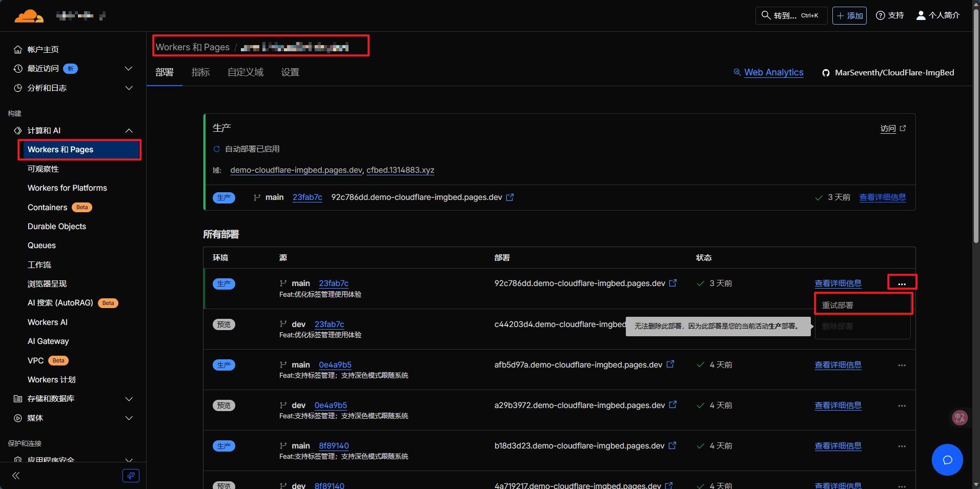
Task: Expand the 存储和数据库 section
Action: point(129,399)
